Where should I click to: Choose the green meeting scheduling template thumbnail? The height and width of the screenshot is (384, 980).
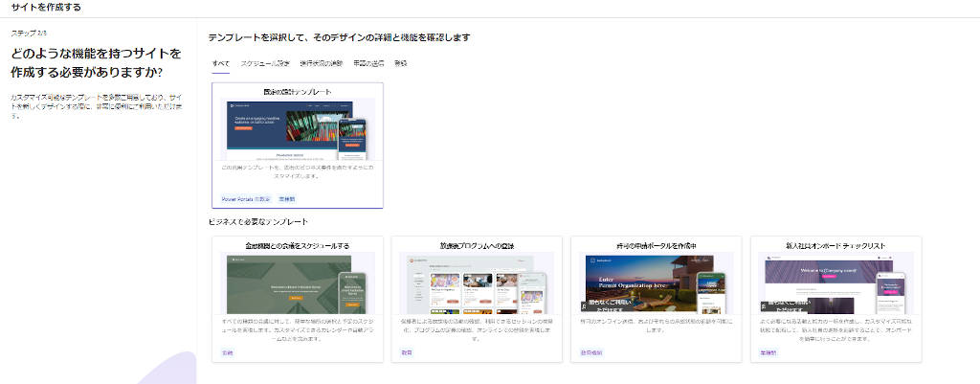click(297, 284)
